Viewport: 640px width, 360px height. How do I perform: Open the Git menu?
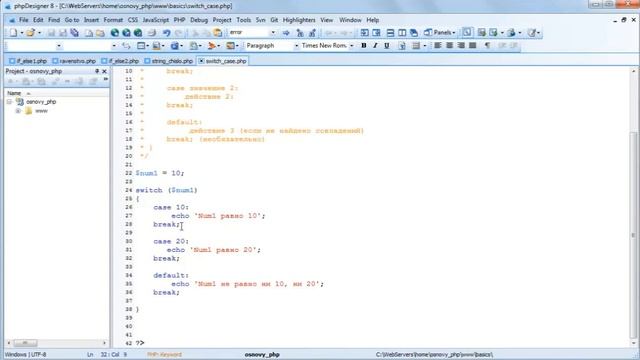274,20
